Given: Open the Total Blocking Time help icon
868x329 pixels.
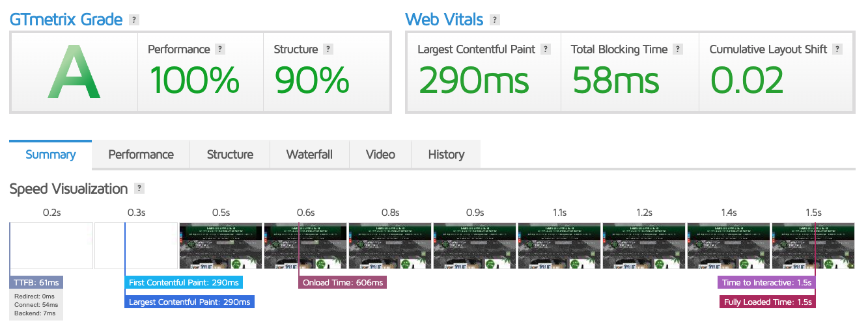Looking at the screenshot, I should 678,49.
